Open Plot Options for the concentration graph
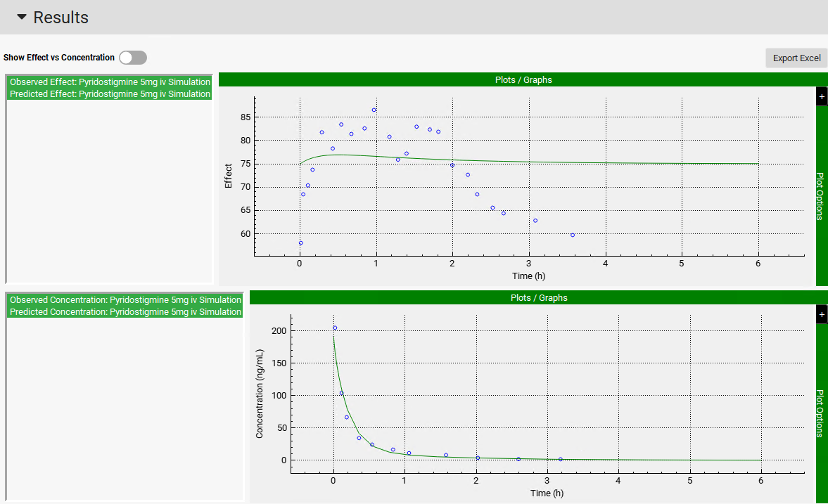Screen dimensions: 828x504 820,413
